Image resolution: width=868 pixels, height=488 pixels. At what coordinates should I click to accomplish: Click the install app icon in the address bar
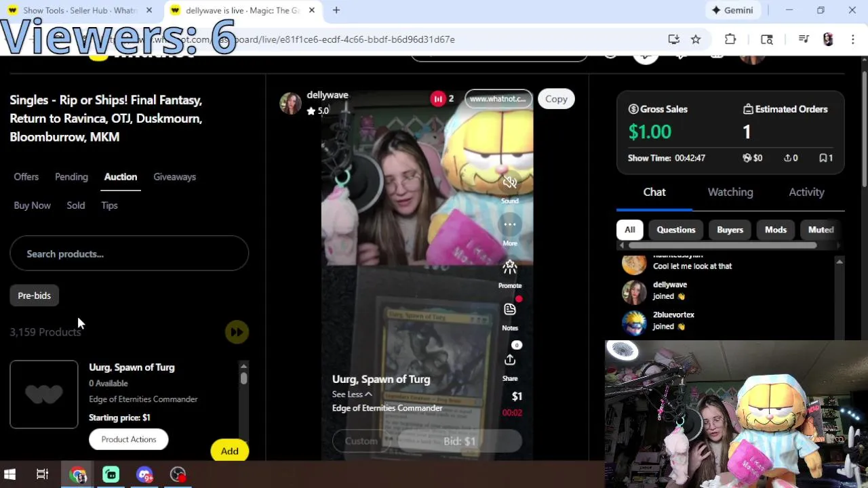click(673, 39)
